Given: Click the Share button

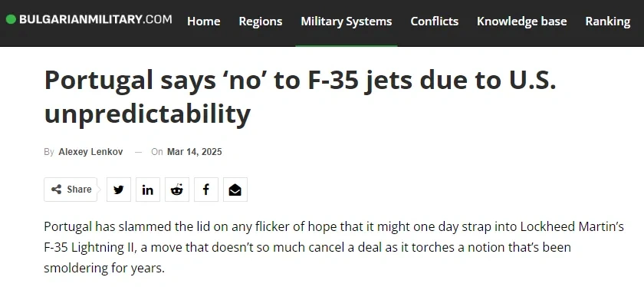Looking at the screenshot, I should coord(71,190).
